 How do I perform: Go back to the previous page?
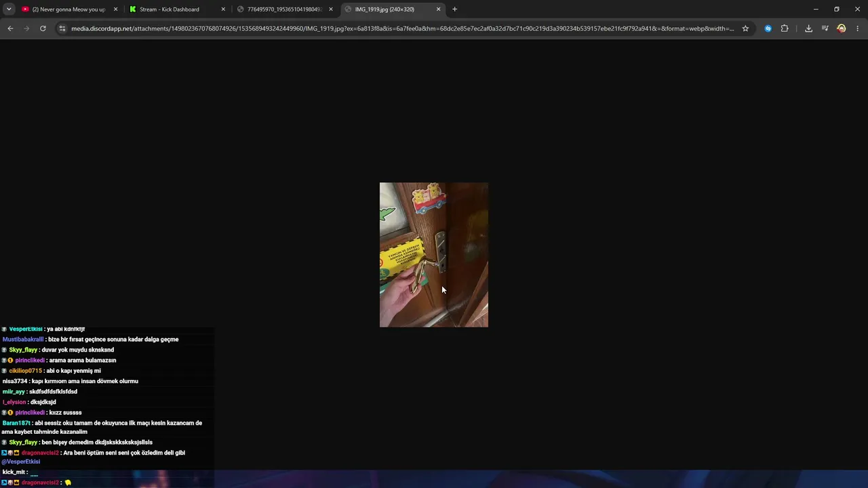tap(10, 28)
